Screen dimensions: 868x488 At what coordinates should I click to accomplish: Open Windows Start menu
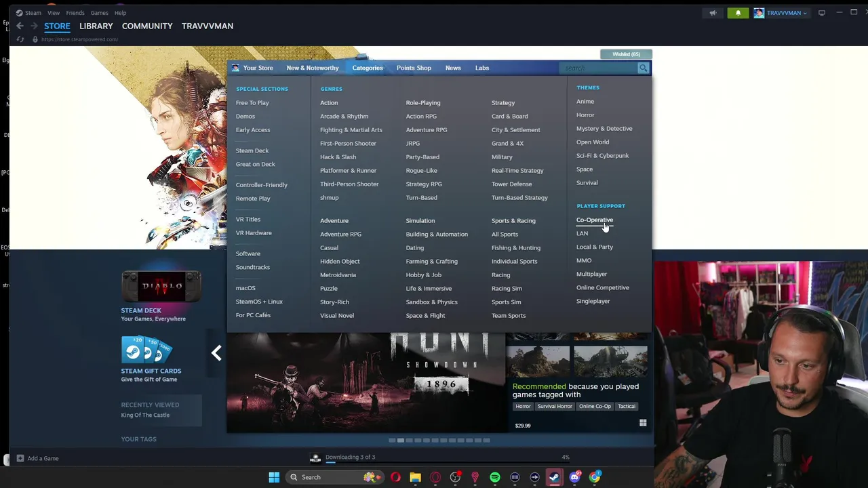(x=274, y=477)
